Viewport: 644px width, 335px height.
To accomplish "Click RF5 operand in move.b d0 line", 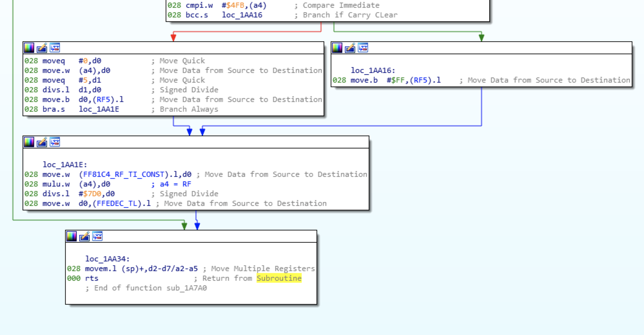I will click(x=103, y=99).
